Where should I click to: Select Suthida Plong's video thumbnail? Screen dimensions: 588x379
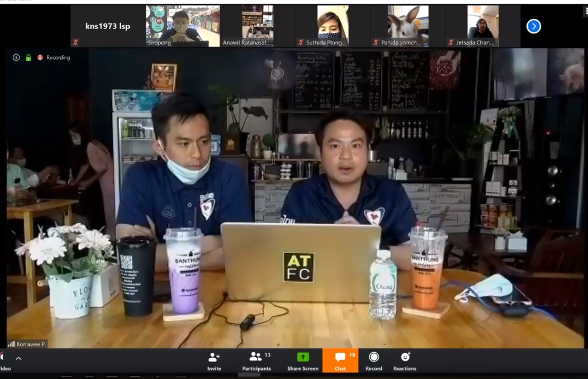pyautogui.click(x=332, y=26)
